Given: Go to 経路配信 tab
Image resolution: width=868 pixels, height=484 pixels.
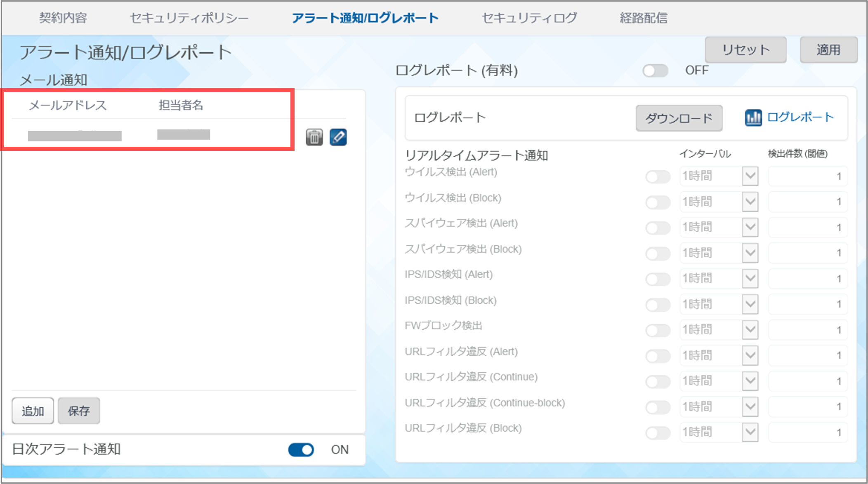Looking at the screenshot, I should [x=643, y=18].
